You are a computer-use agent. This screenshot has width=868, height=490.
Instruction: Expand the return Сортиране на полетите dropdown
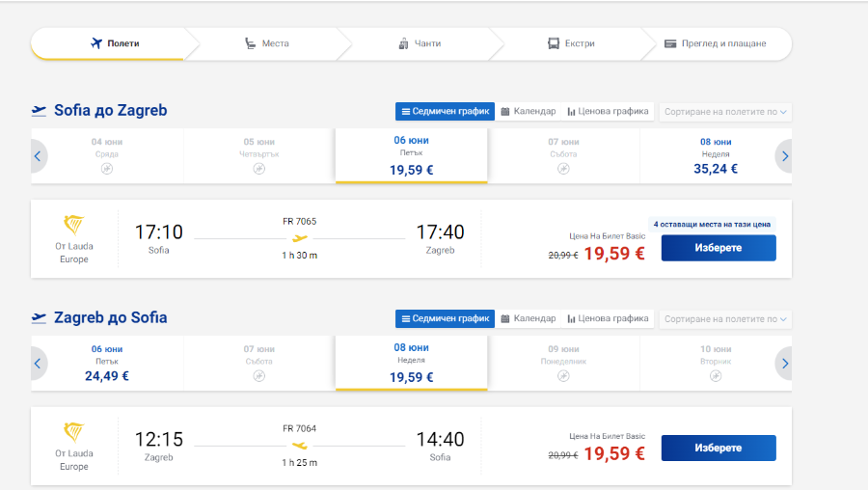(725, 319)
